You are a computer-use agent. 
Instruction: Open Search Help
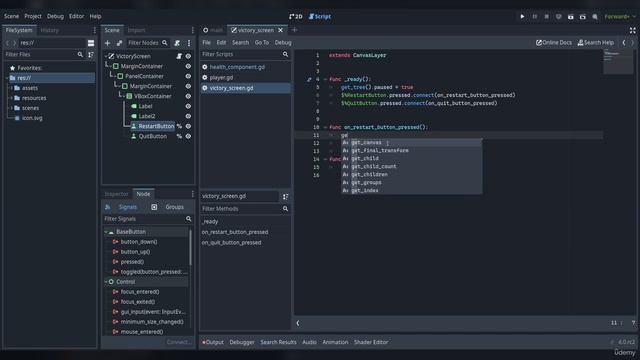596,42
